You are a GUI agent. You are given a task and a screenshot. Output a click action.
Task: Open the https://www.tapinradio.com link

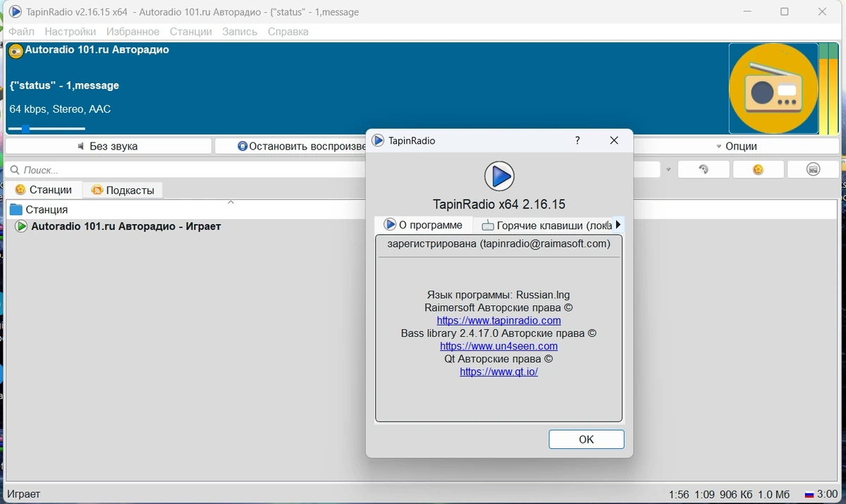499,320
